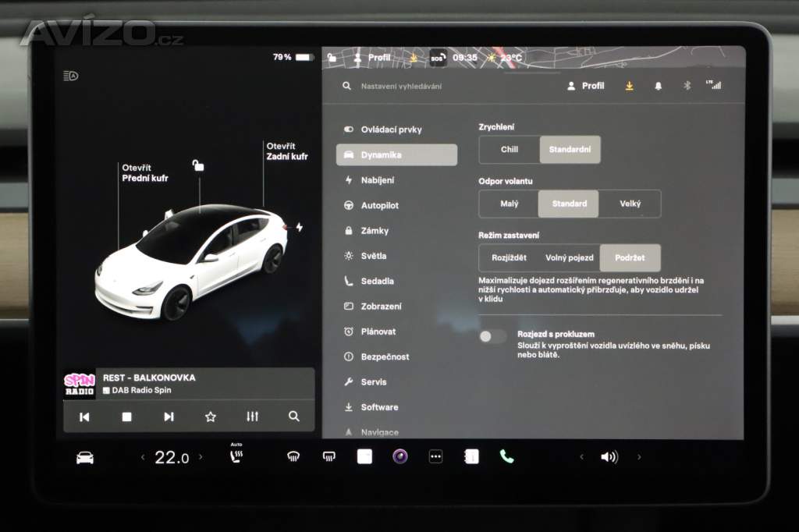Turn on front windshield defrost

click(293, 457)
